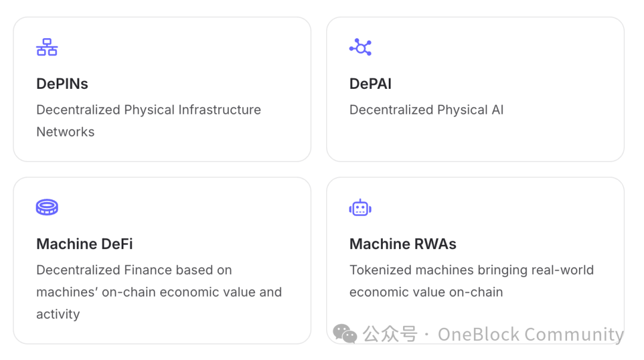Select the Machine DeFi heading
This screenshot has width=644, height=360.
pos(85,244)
